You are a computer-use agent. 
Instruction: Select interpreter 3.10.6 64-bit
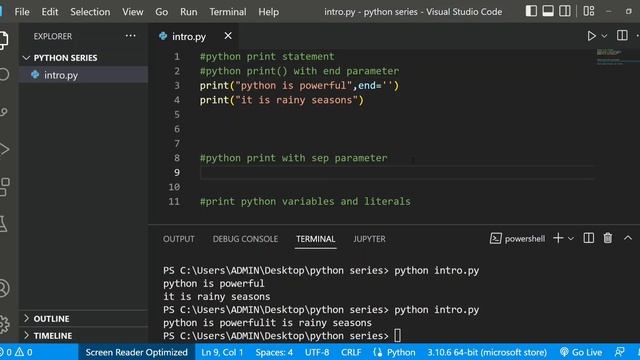(x=487, y=352)
